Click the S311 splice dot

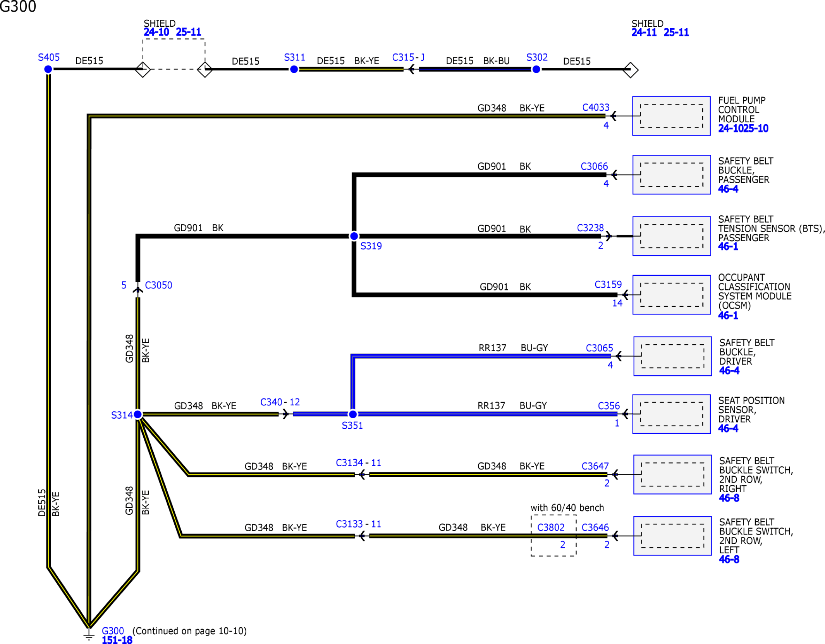[294, 69]
